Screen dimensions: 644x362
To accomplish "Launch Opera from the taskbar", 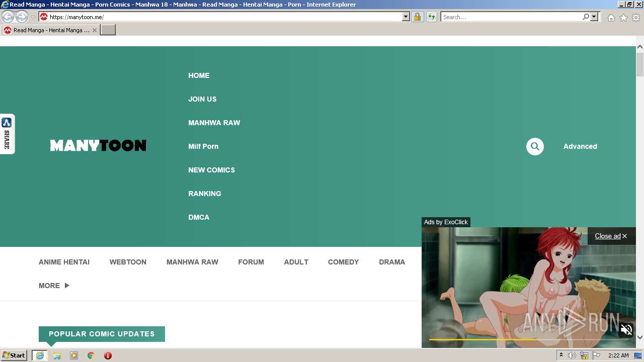I will click(108, 355).
